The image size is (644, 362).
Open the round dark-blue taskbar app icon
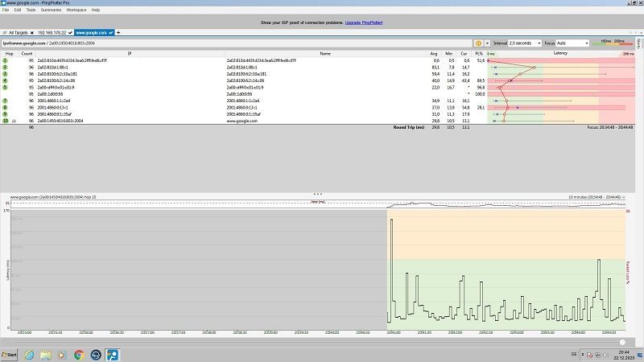(96, 355)
